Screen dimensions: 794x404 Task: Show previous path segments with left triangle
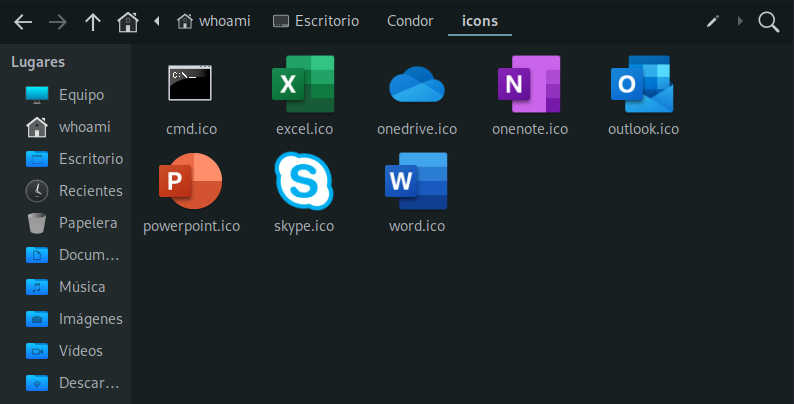(x=157, y=21)
